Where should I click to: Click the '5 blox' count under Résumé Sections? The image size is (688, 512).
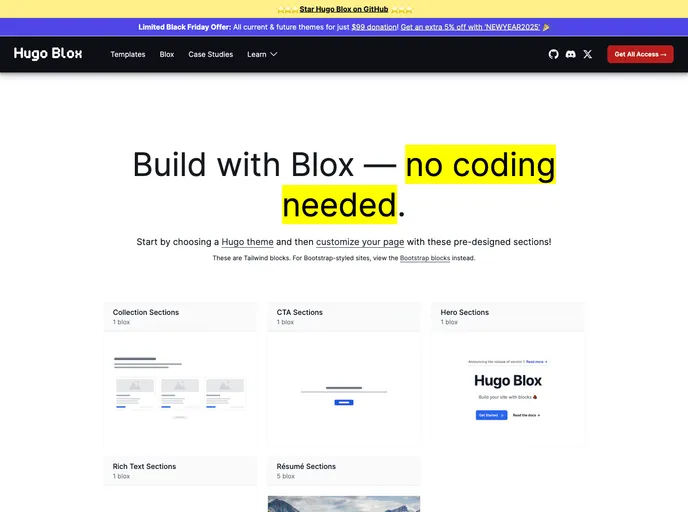click(x=286, y=476)
